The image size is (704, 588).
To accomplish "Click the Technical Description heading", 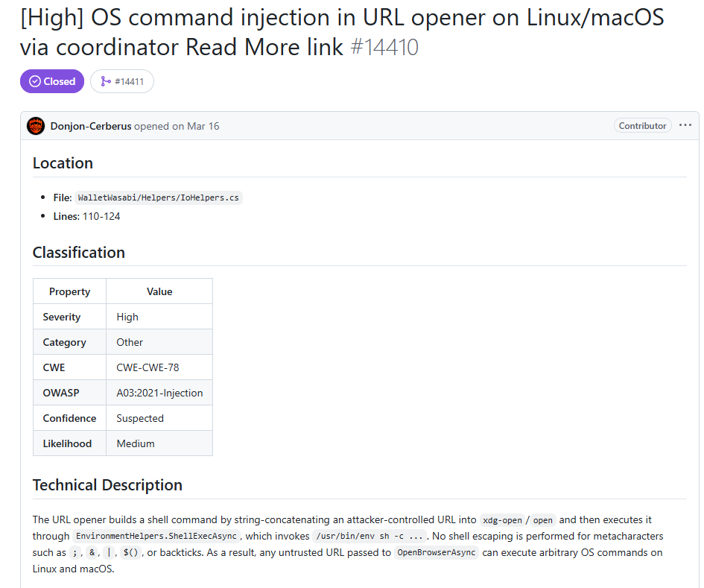I will (x=107, y=485).
